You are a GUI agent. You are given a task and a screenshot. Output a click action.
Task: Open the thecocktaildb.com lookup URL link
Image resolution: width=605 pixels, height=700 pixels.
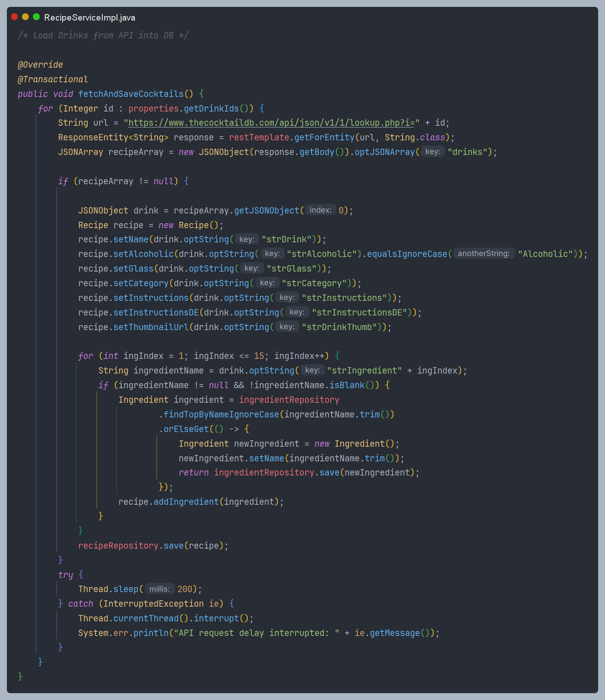coord(271,123)
